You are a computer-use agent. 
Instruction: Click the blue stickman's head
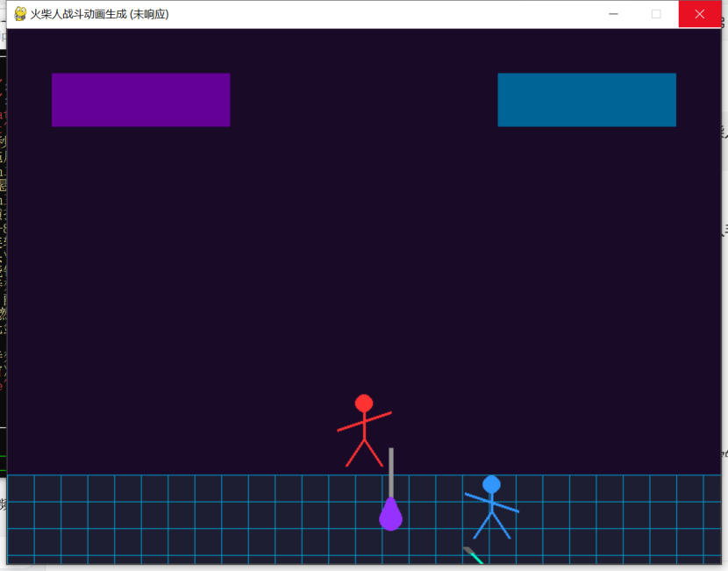click(491, 485)
